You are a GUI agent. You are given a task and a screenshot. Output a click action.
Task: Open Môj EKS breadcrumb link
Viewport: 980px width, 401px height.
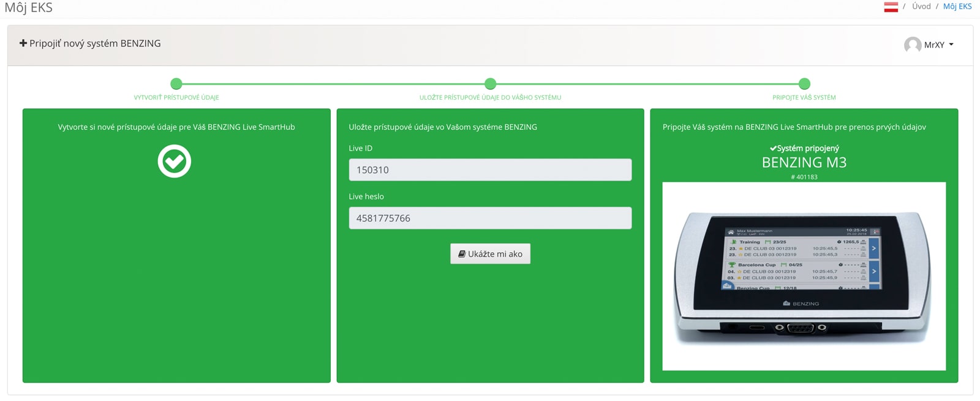[957, 6]
